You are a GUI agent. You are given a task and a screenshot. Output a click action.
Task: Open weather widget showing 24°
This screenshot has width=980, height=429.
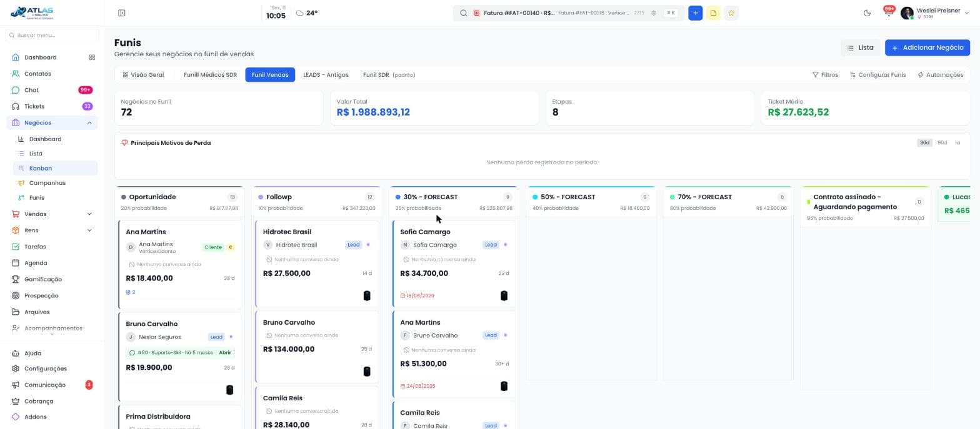(307, 13)
